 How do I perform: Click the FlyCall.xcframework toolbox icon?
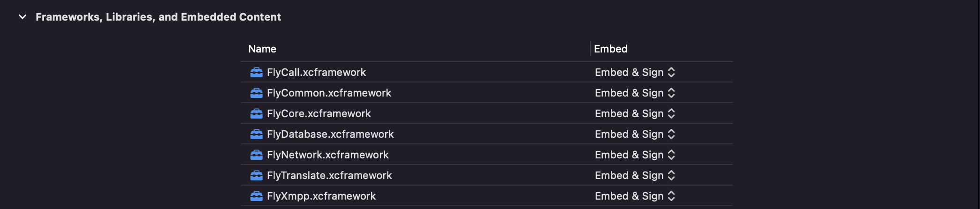pos(256,72)
